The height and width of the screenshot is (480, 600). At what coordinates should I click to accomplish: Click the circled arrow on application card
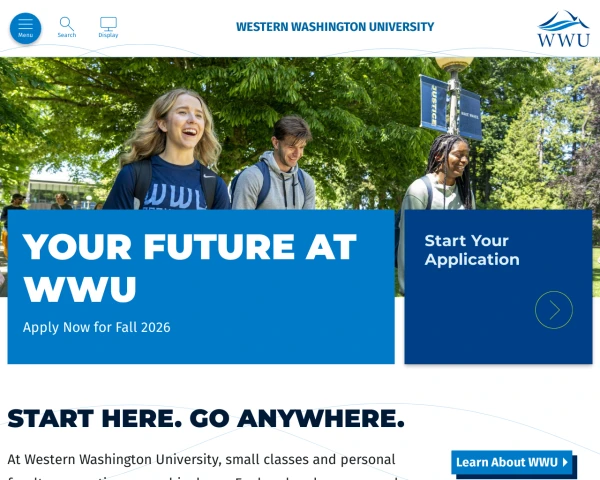(554, 310)
